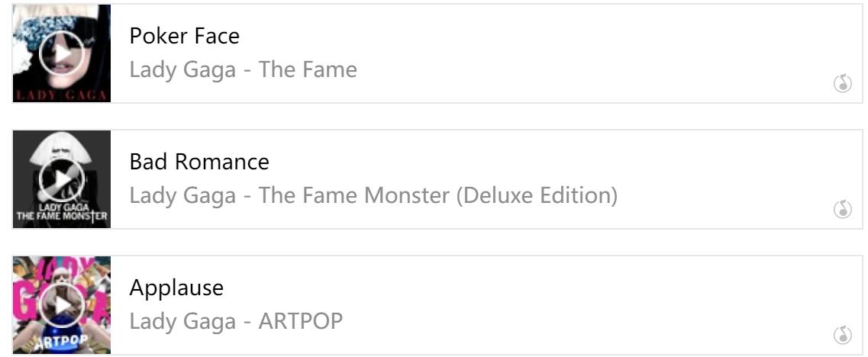Click "Lady Gaga" artist name under Bad Romance
Screen dimensions: 868x357
[182, 195]
